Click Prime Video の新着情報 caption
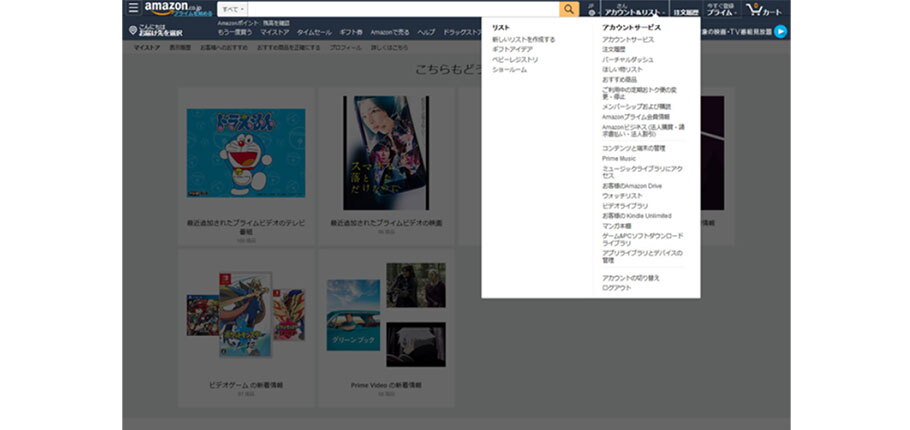Viewport: 910px width, 430px height. pos(386,385)
